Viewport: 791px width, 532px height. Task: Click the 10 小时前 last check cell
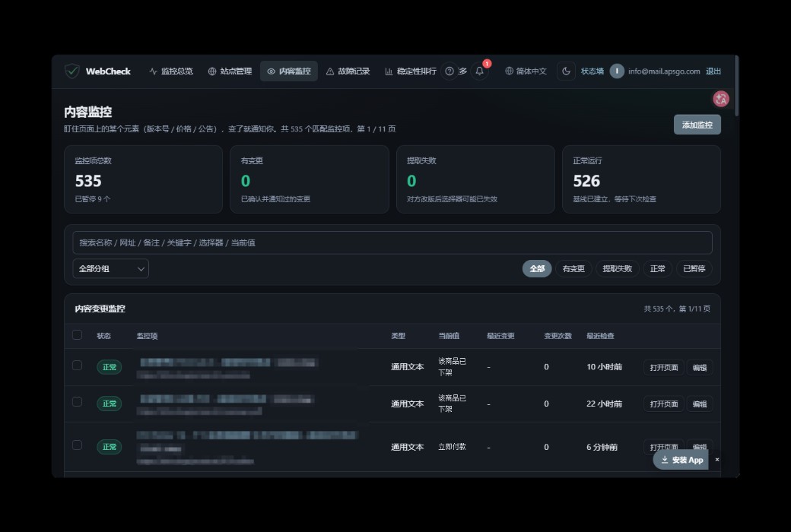604,367
